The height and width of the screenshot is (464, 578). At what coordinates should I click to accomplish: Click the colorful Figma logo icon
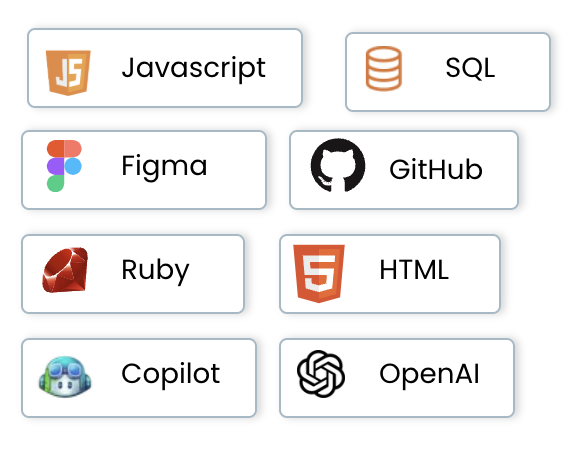coord(64,165)
